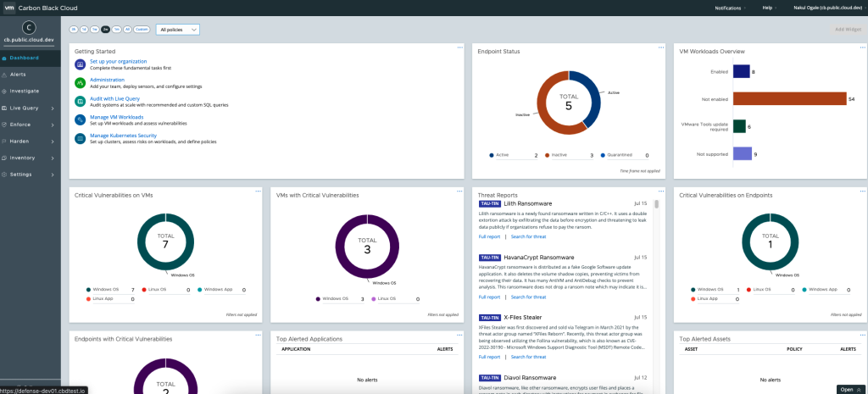Click the Not enabled bar in VM Workloads chart
Viewport: 868px width, 394px height.
click(x=790, y=99)
